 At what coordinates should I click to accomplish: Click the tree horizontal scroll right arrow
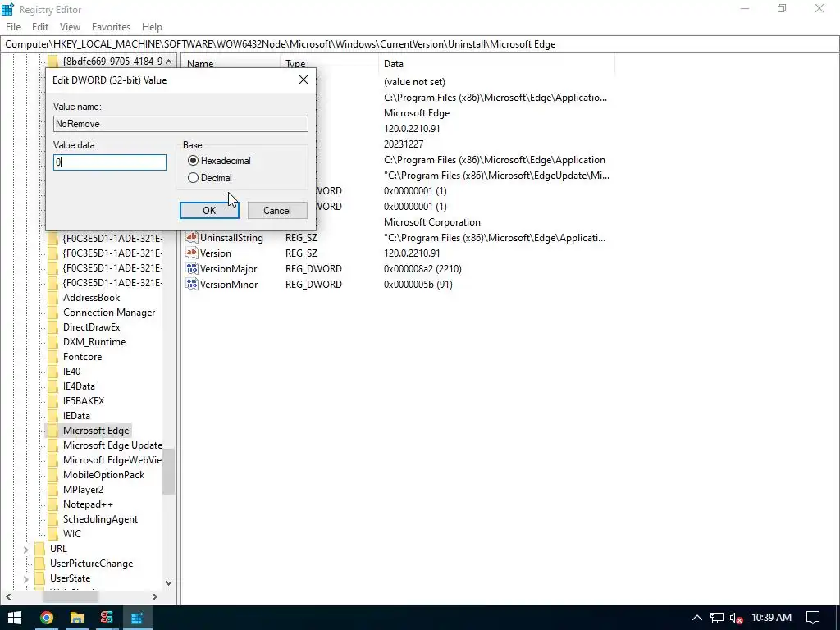[155, 596]
